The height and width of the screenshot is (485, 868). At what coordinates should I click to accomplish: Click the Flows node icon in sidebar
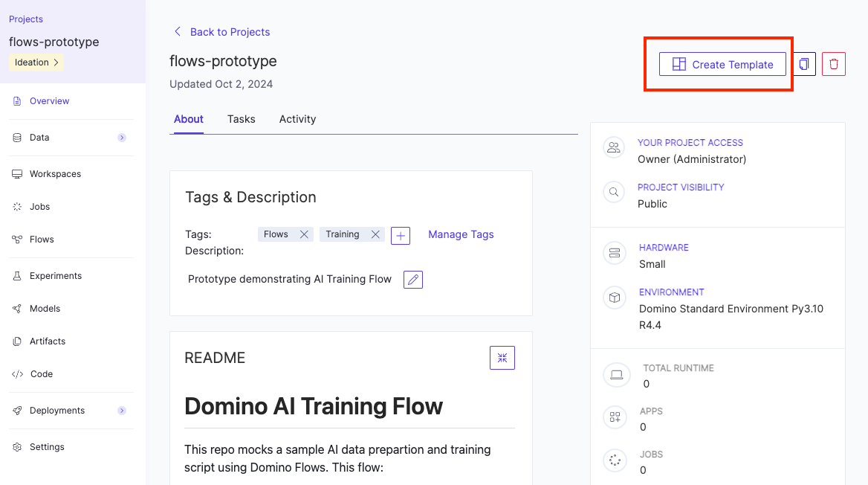pyautogui.click(x=17, y=240)
